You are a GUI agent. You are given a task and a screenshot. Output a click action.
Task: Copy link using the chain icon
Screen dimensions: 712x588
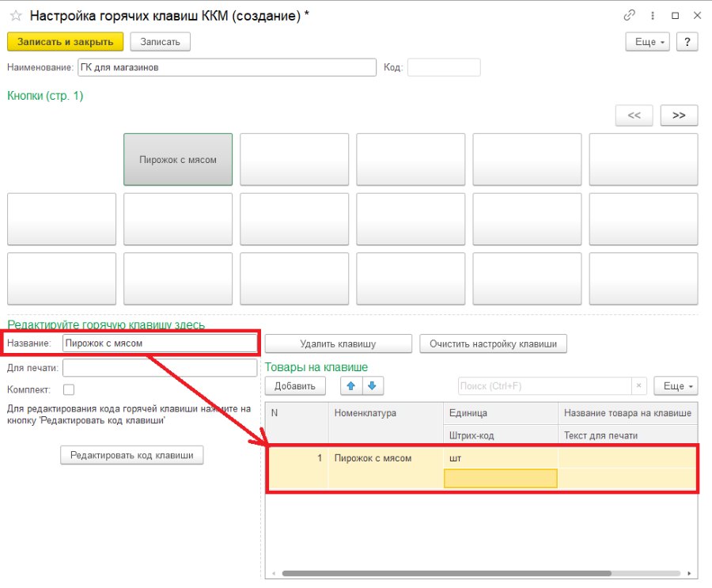630,16
